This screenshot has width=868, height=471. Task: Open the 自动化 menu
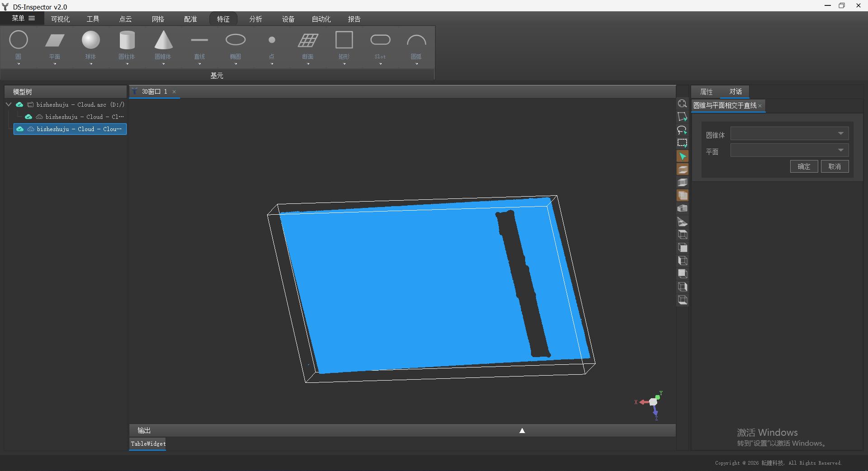[x=321, y=19]
